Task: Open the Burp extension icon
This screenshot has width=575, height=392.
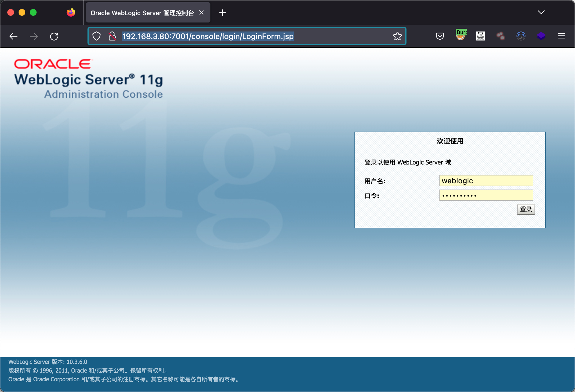Action: click(461, 35)
